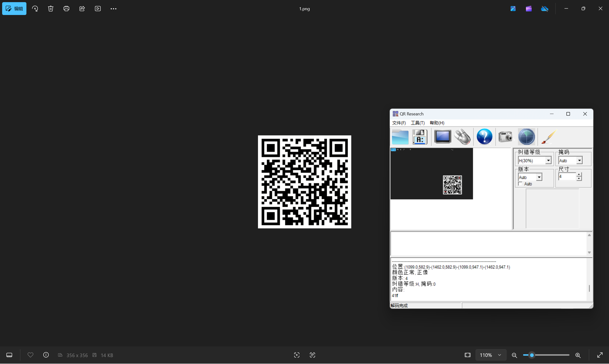The image size is (609, 364).
Task: Minimize the QR Research window
Action: (x=552, y=114)
